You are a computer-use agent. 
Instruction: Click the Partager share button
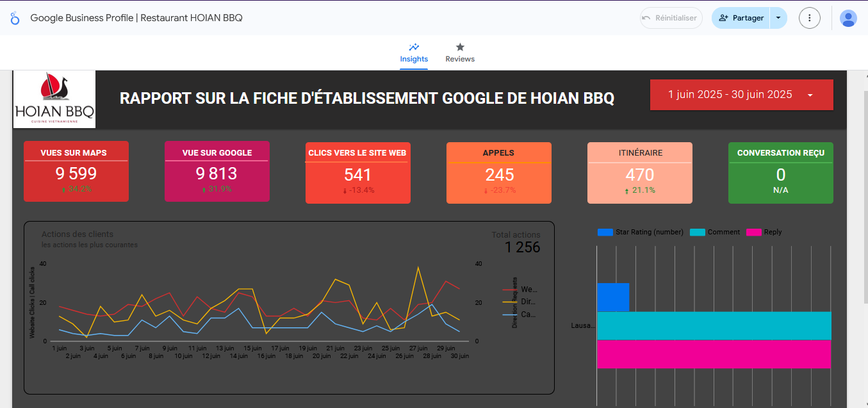[741, 18]
